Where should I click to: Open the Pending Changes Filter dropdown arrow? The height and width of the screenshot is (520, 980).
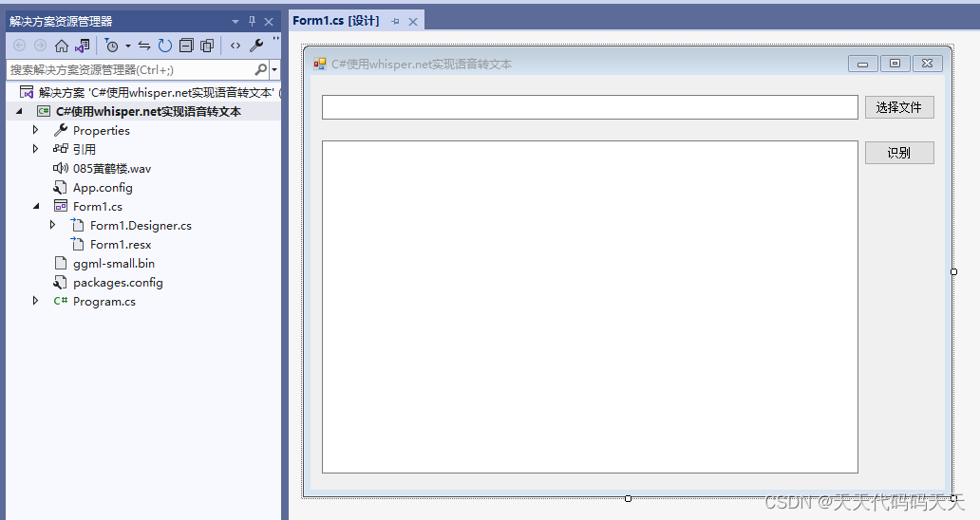(128, 46)
